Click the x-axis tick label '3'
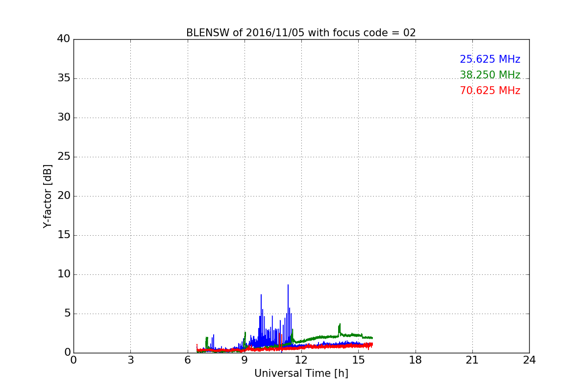The image size is (588, 392). [130, 360]
